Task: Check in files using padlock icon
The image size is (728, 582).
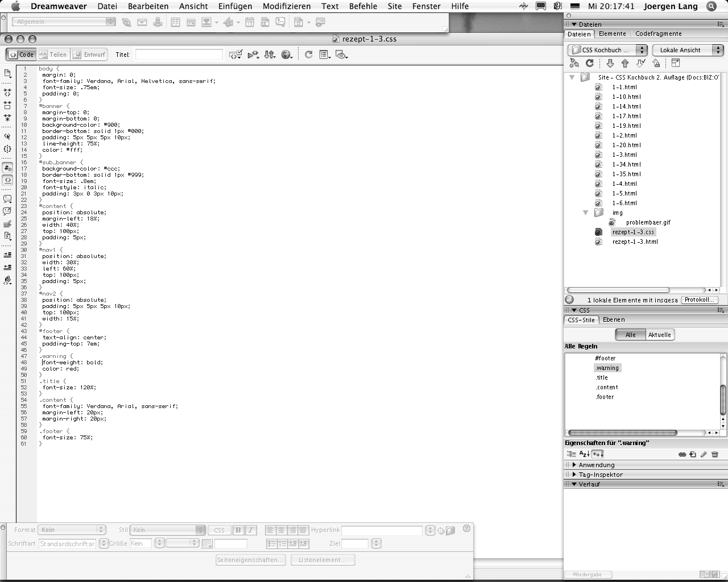Action: 656,63
